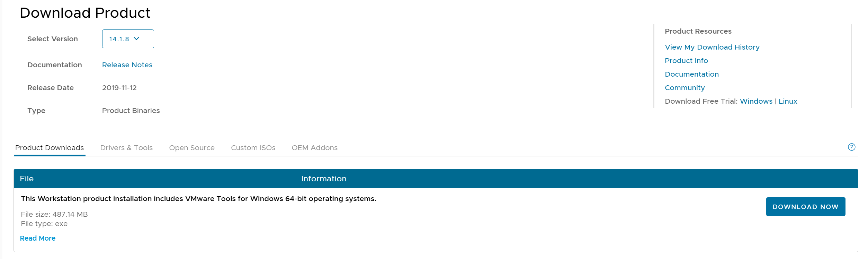Viewport: 868px width, 259px height.
Task: Click the Product Binaries type value
Action: pos(131,111)
